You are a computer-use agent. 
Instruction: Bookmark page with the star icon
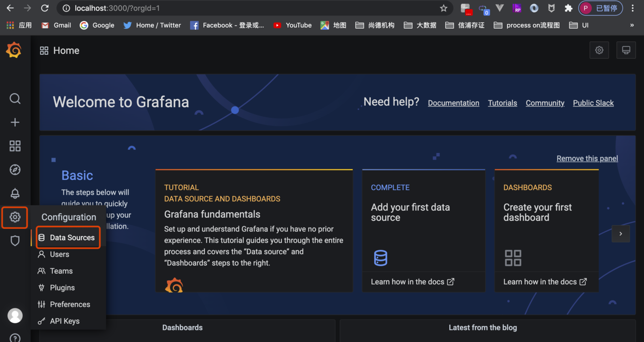443,8
